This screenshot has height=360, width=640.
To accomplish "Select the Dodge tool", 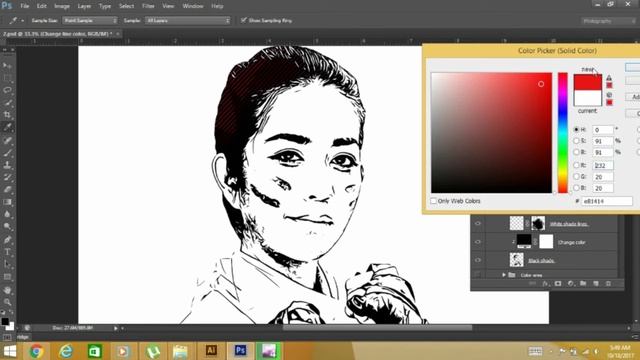I will [7, 227].
